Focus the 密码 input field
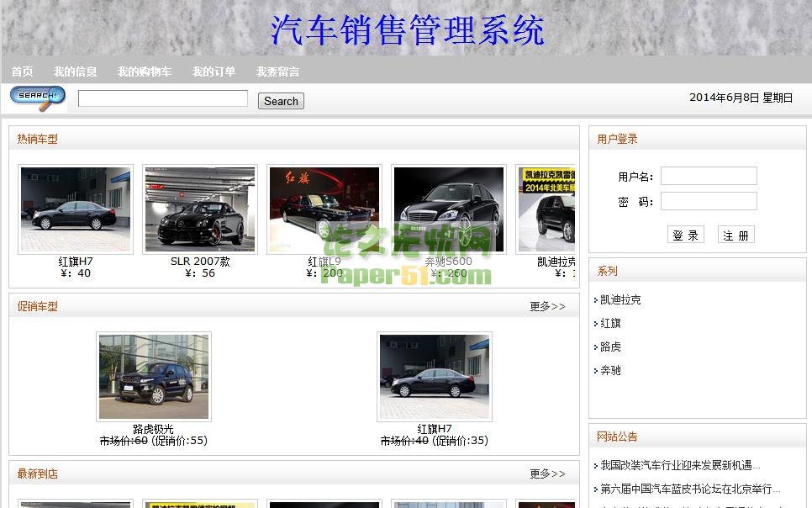The image size is (812, 508). [709, 201]
